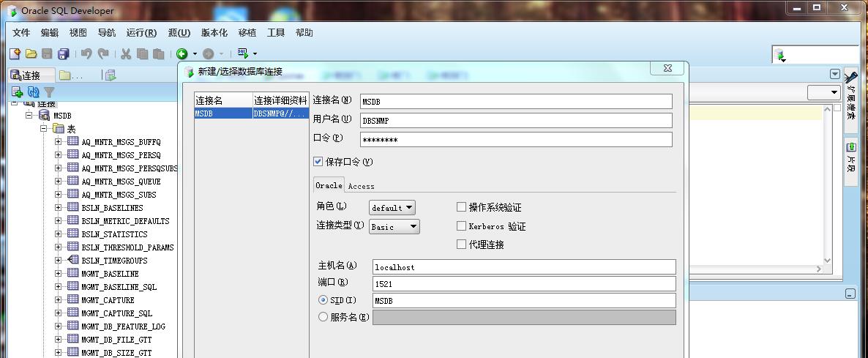Click the Filter funnel icon
868x358 pixels.
pos(49,92)
